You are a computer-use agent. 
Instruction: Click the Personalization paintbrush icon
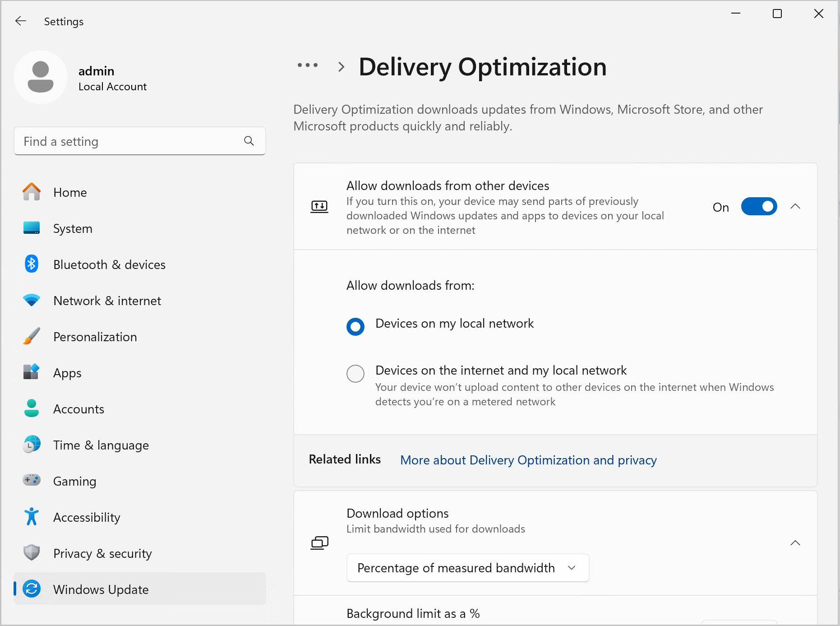[x=32, y=336]
